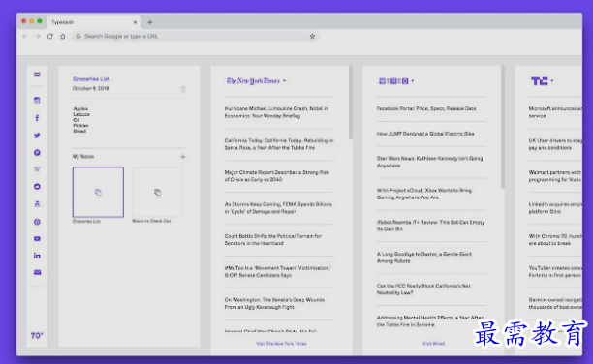Open the Messenger shortcut below the Twitter icon
Image resolution: width=593 pixels, height=364 pixels.
click(x=37, y=153)
